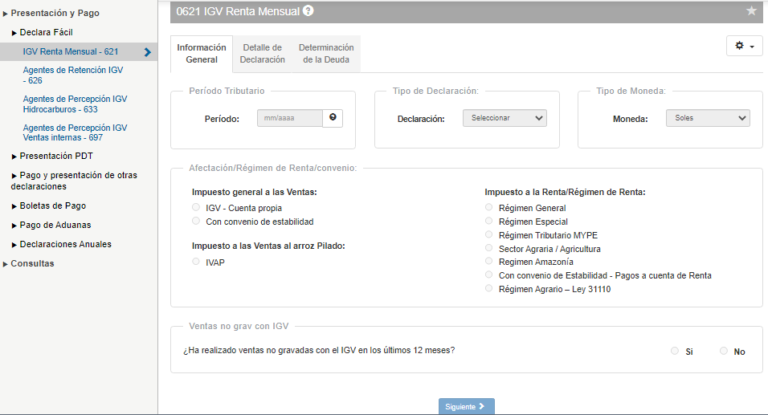Click the chevron next to IGV Renta Mensual - 621
Screen dimensions: 768x415
tap(147, 52)
